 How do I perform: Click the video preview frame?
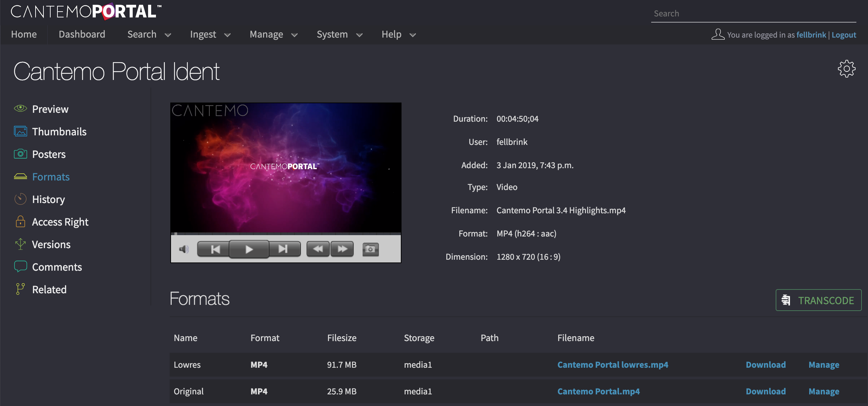point(286,167)
